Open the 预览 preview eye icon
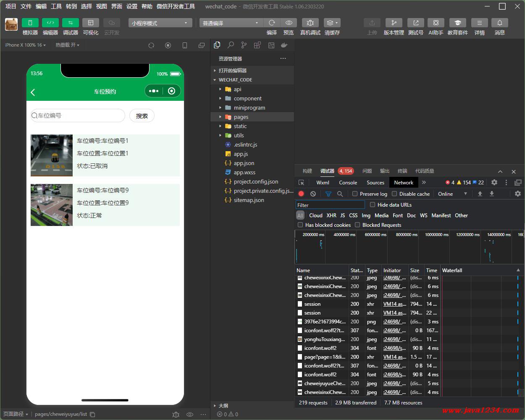The image size is (525, 420). [289, 23]
